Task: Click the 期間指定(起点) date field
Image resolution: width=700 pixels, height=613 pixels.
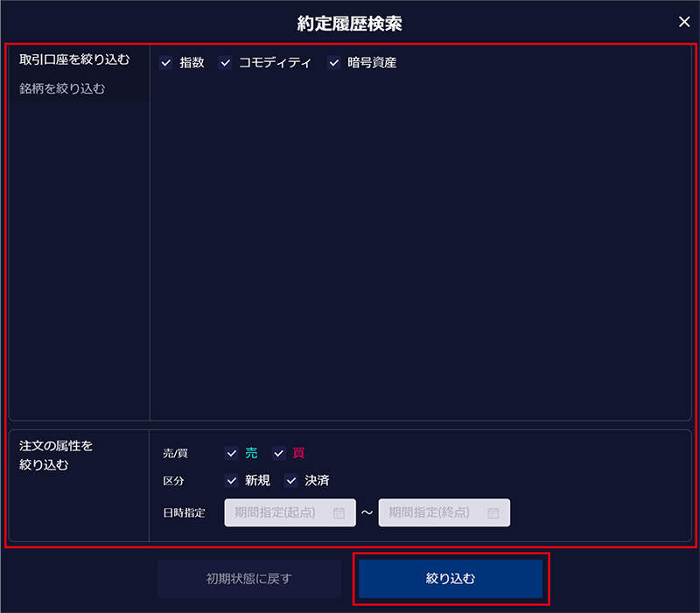Action: point(290,512)
